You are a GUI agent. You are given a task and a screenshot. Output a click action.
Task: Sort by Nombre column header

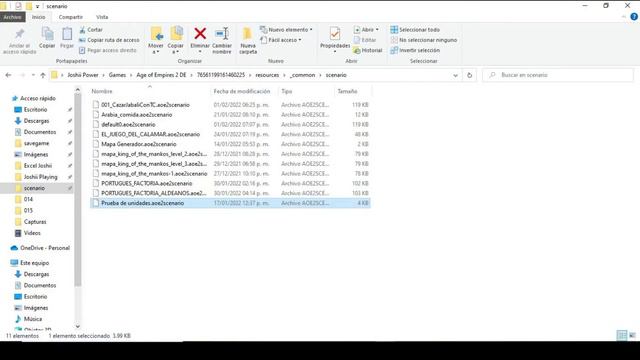pos(102,91)
